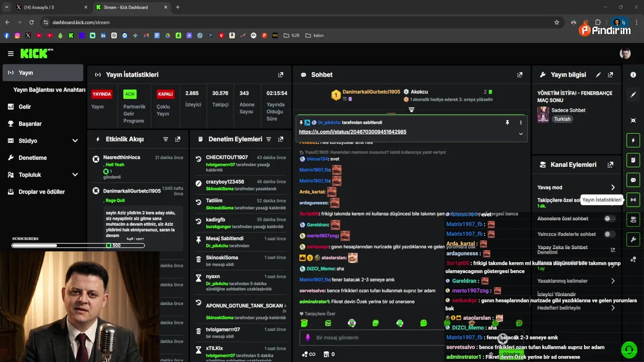This screenshot has height=362, width=644.
Task: Open the channel points icon below the message box
Action: [x=308, y=354]
